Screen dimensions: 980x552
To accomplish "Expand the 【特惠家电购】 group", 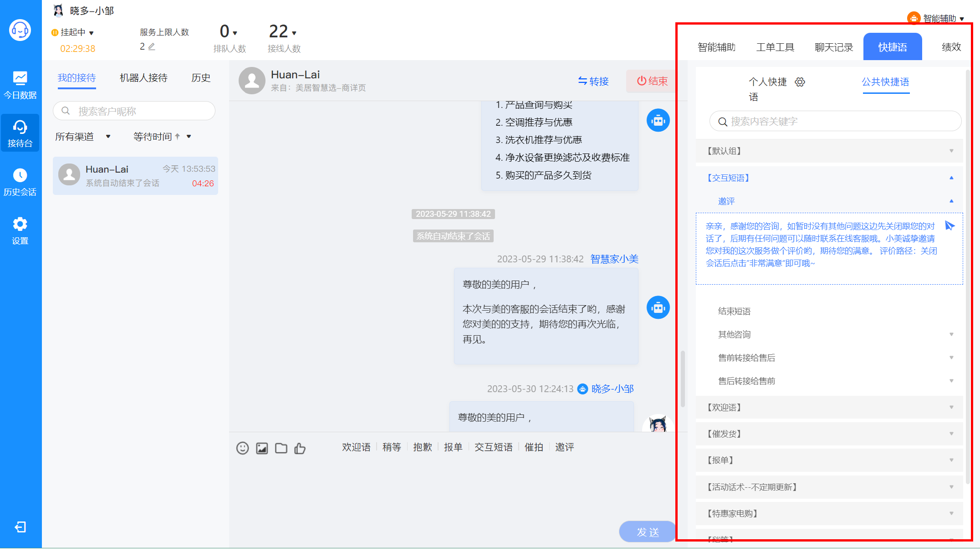I will pyautogui.click(x=829, y=513).
